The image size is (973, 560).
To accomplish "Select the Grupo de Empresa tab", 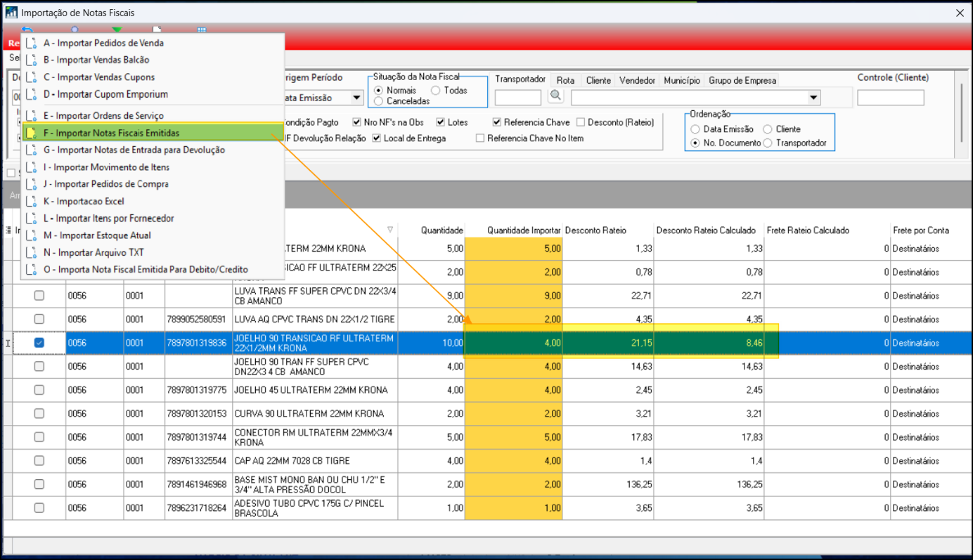I will point(742,81).
